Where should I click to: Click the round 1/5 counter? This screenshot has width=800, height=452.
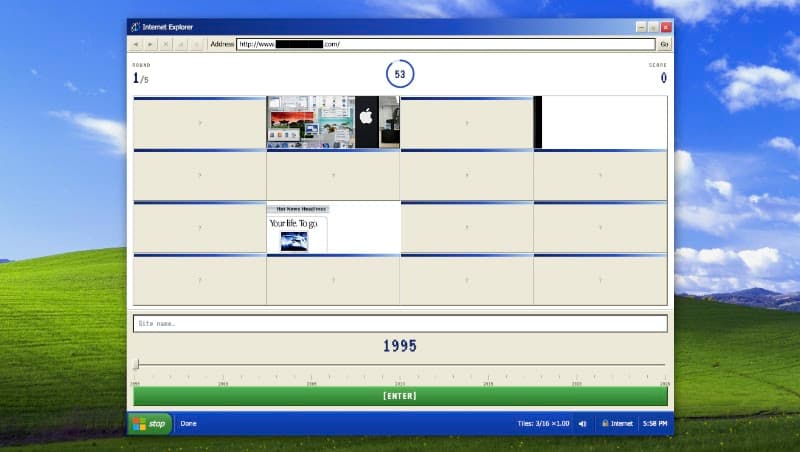140,78
